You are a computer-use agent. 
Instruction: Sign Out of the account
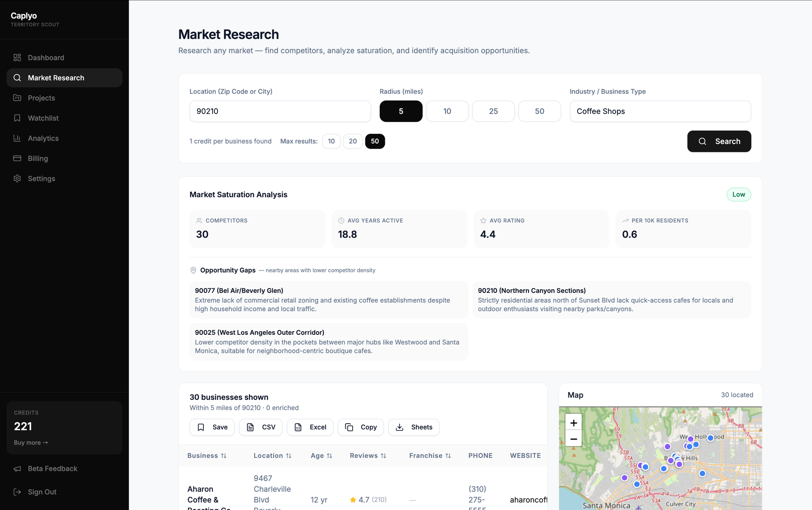click(42, 492)
